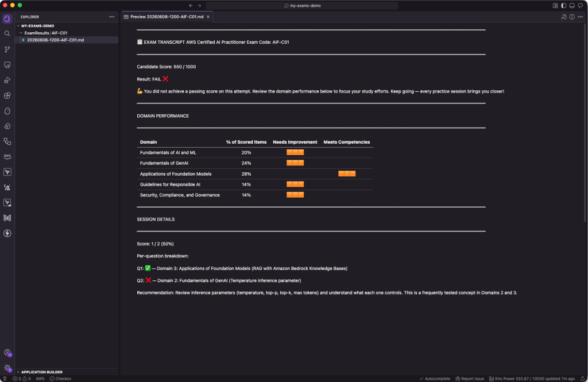
Task: Open the AWS toolkit panel
Action: (x=7, y=156)
